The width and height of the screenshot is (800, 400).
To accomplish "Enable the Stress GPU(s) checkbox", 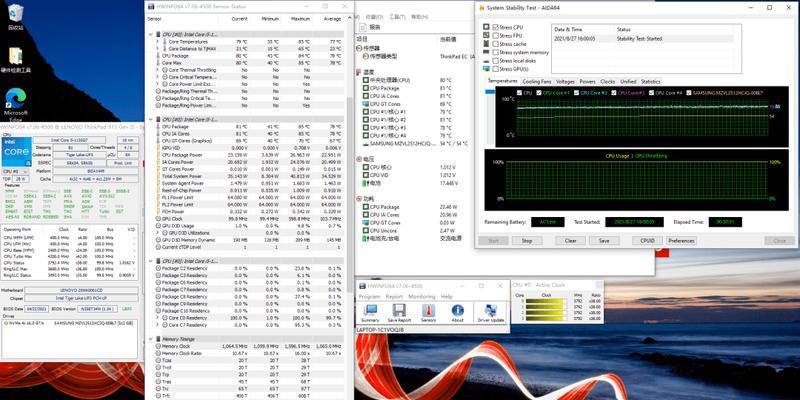I will coord(495,69).
